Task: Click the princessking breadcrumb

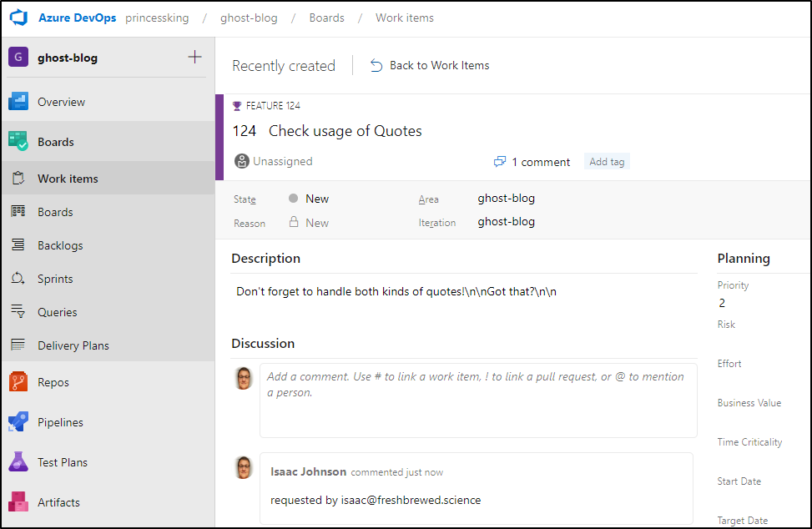Action: coord(157,18)
